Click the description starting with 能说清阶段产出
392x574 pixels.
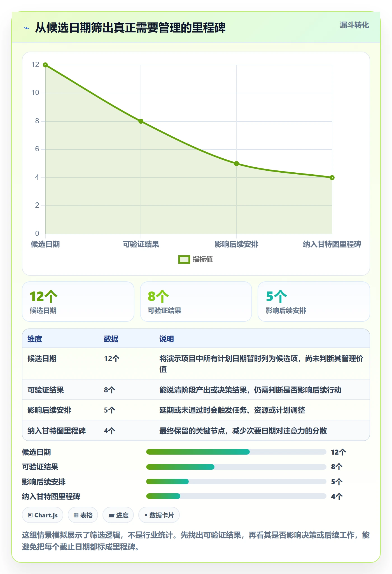250,390
